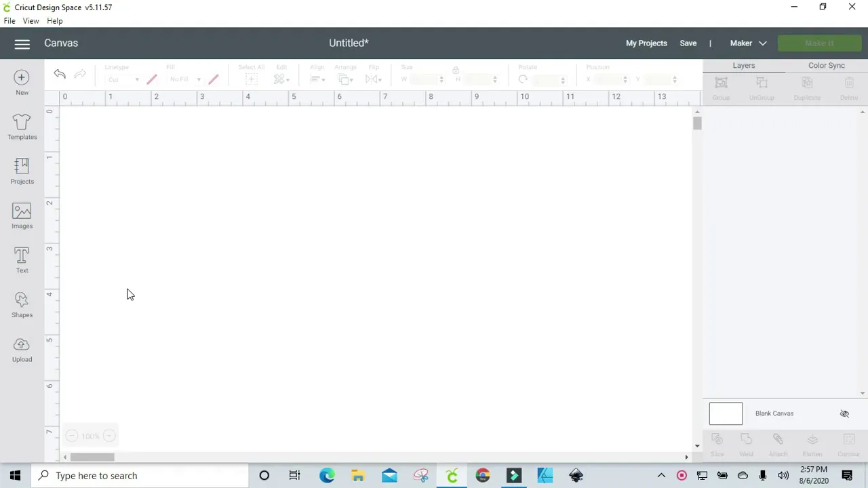Viewport: 868px width, 488px height.
Task: Open the Help menu
Action: point(55,21)
